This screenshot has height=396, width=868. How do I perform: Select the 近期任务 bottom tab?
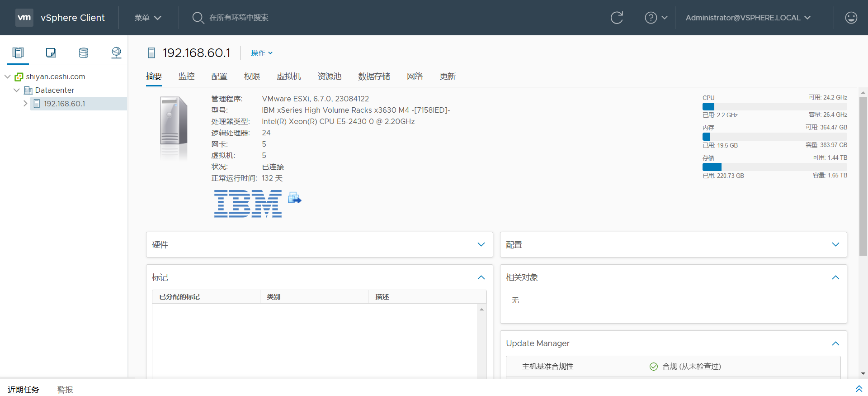[x=24, y=390]
